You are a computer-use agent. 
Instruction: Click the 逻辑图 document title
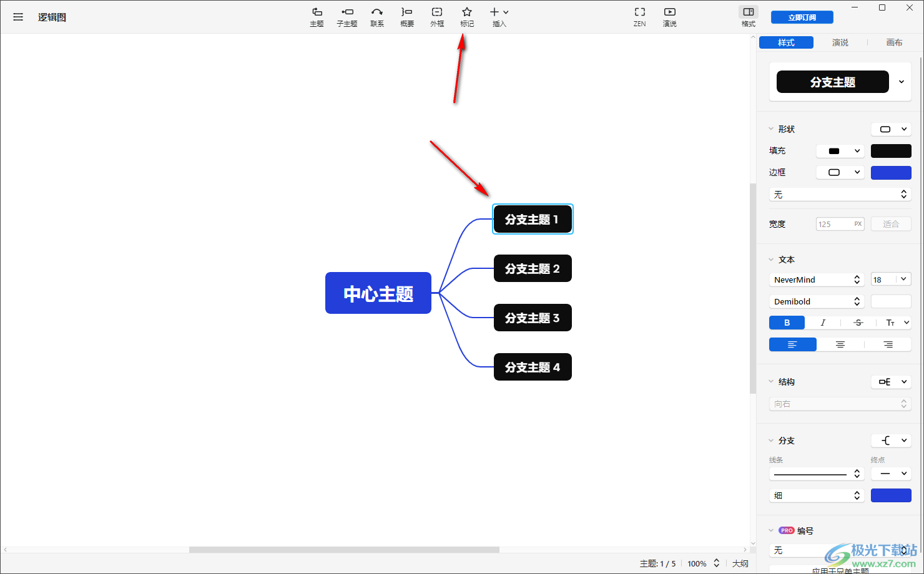click(52, 17)
